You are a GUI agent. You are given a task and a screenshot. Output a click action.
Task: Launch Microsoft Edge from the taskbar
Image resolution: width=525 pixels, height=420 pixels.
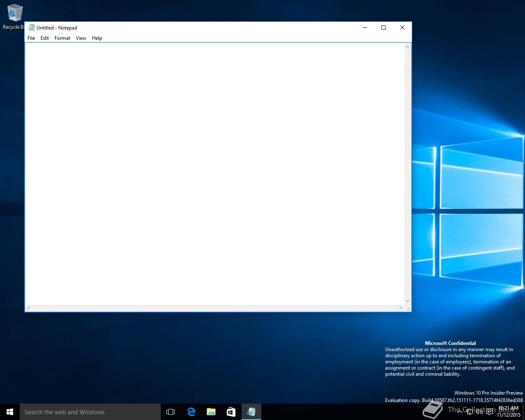(191, 412)
